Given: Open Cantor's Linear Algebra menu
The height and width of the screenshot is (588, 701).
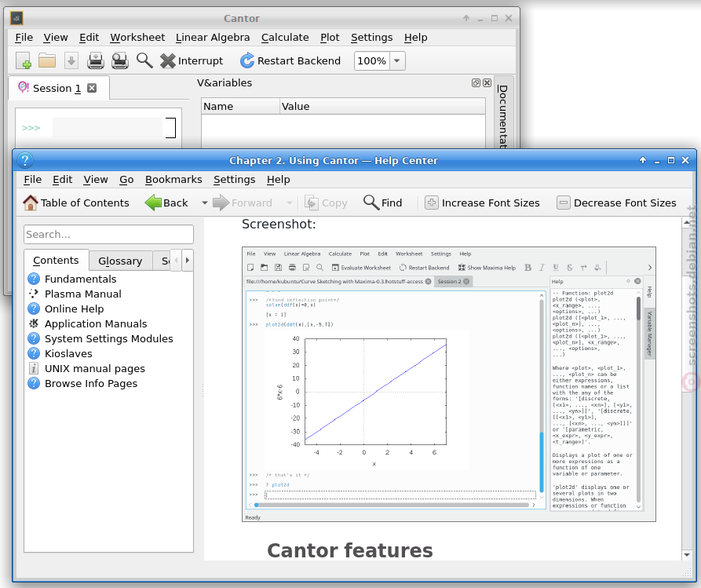Looking at the screenshot, I should [213, 38].
